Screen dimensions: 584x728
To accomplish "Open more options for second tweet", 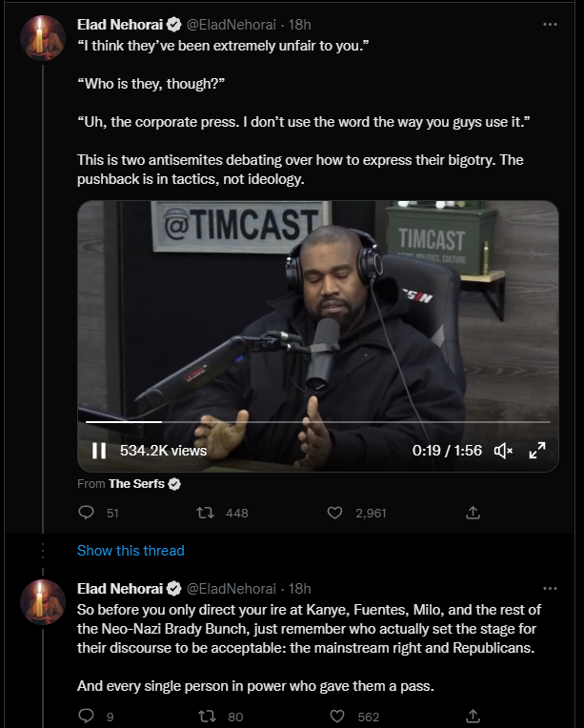I will coord(549,588).
